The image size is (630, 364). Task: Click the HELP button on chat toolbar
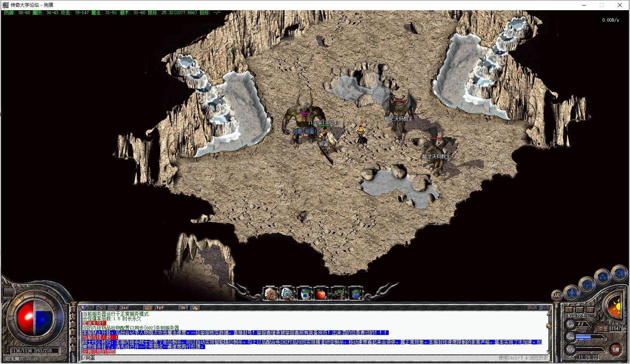coord(148,308)
